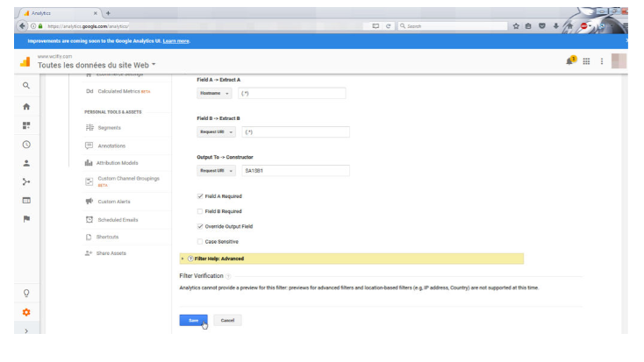Open the three-dot more options menu
The height and width of the screenshot is (362, 644).
[x=602, y=61]
